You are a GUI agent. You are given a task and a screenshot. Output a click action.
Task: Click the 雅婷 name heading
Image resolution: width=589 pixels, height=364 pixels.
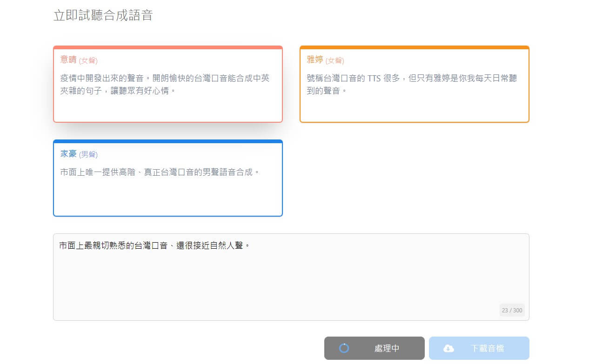coord(315,60)
